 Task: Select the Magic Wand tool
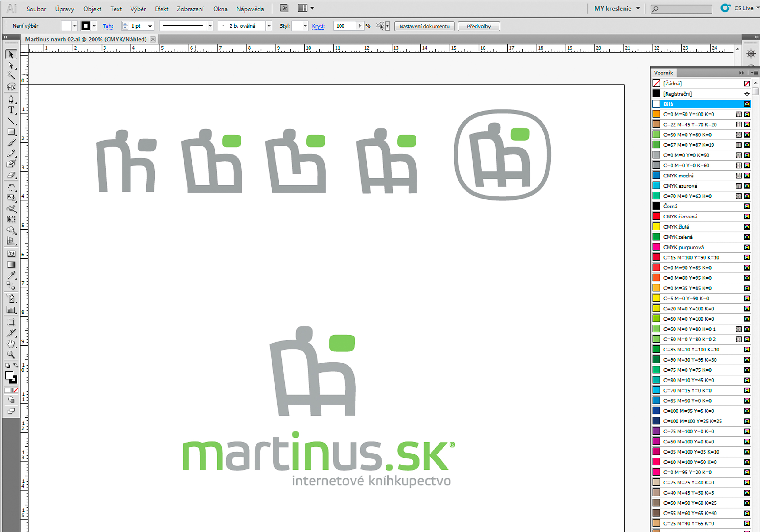click(11, 75)
